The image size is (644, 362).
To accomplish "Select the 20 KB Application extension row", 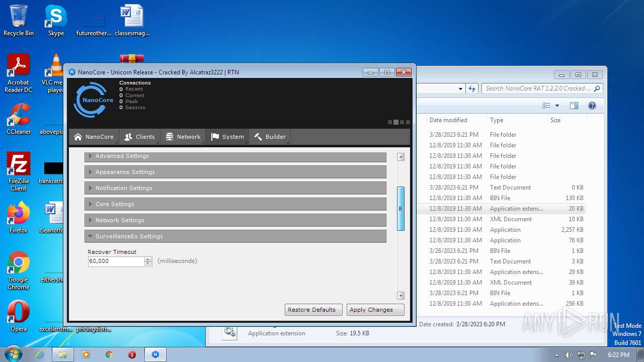I will click(501, 209).
